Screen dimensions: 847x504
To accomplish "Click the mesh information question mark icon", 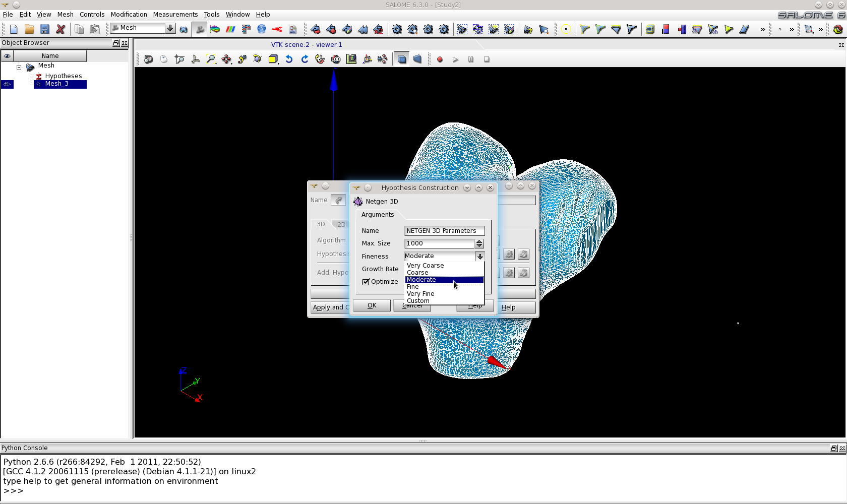I will coord(528,29).
